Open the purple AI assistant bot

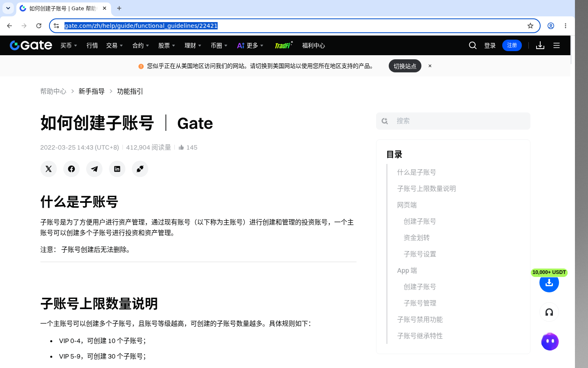[x=550, y=341]
